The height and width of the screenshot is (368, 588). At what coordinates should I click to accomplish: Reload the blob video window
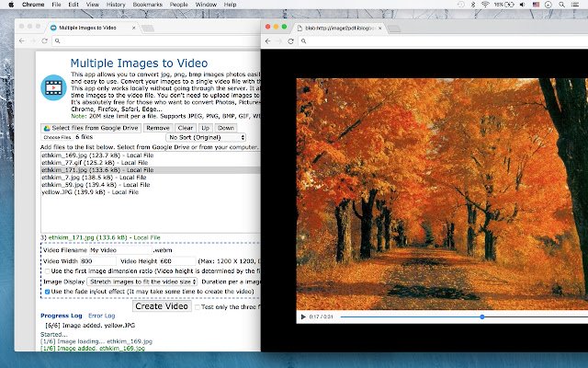pos(290,40)
